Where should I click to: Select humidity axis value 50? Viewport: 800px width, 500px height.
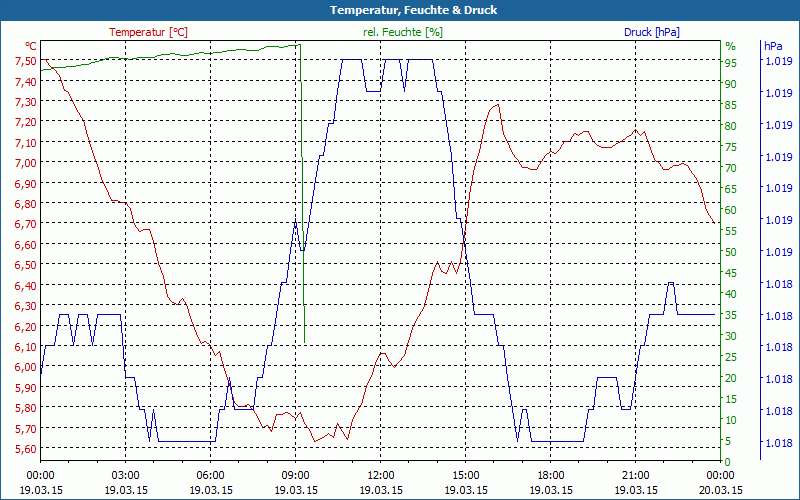[731, 252]
